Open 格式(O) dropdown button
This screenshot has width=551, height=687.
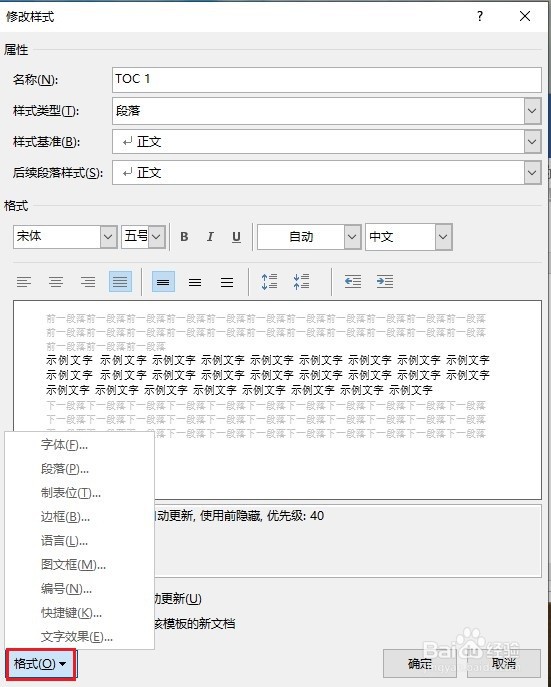coord(40,664)
